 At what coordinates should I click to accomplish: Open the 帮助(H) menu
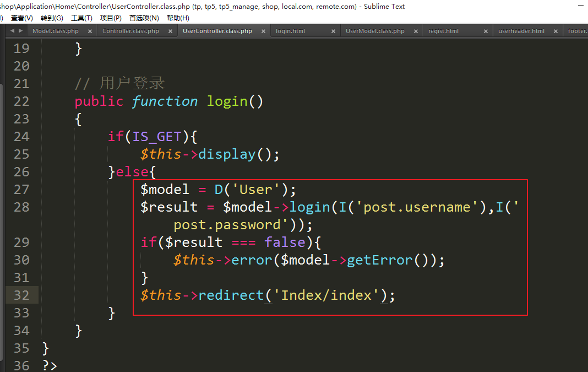pyautogui.click(x=178, y=18)
